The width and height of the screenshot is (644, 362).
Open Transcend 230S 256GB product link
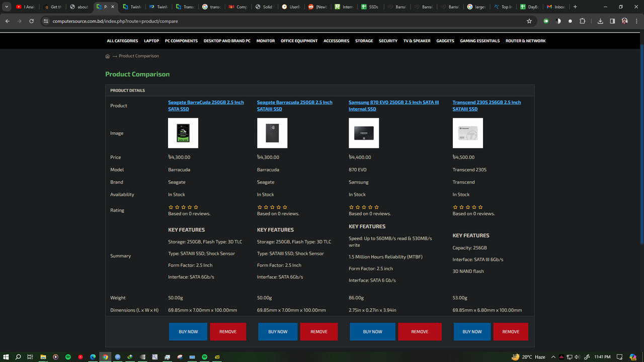coord(487,106)
